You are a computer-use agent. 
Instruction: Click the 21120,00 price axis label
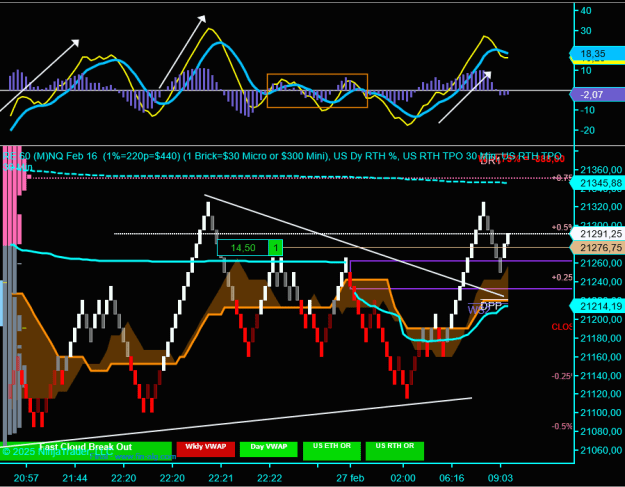(601, 394)
